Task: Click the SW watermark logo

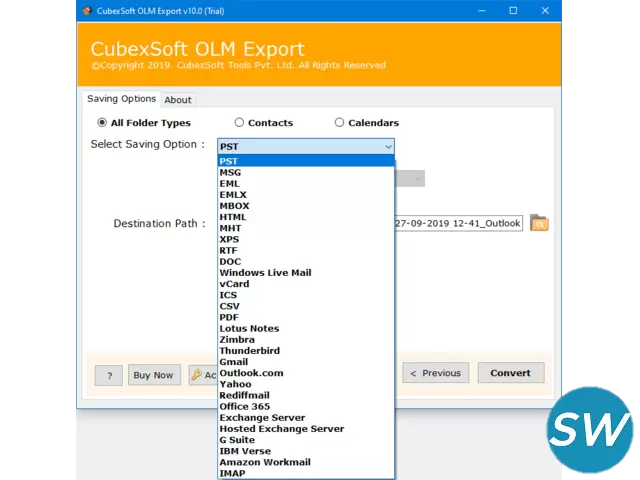Action: pyautogui.click(x=590, y=430)
